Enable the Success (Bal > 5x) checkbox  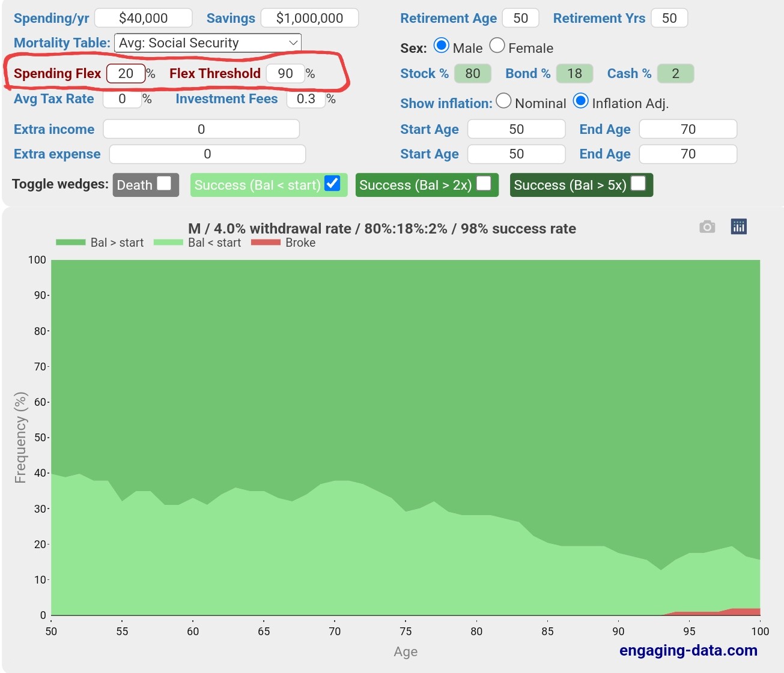[638, 183]
